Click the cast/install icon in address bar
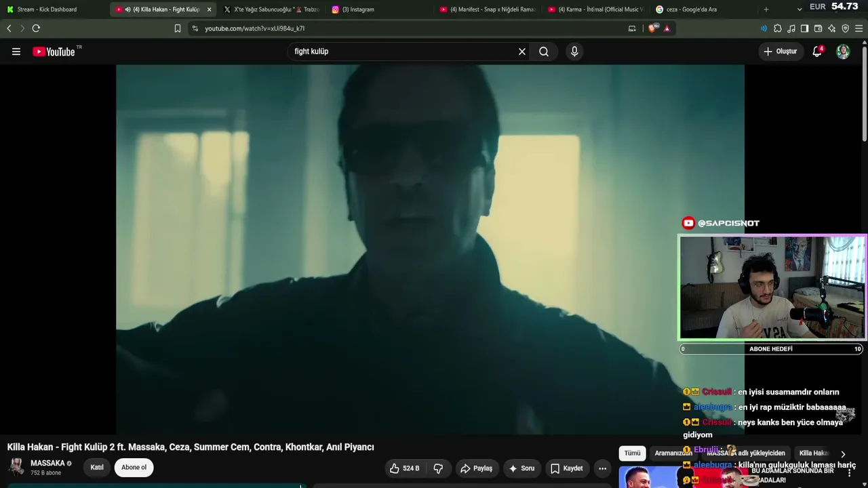868x488 pixels. [x=632, y=28]
